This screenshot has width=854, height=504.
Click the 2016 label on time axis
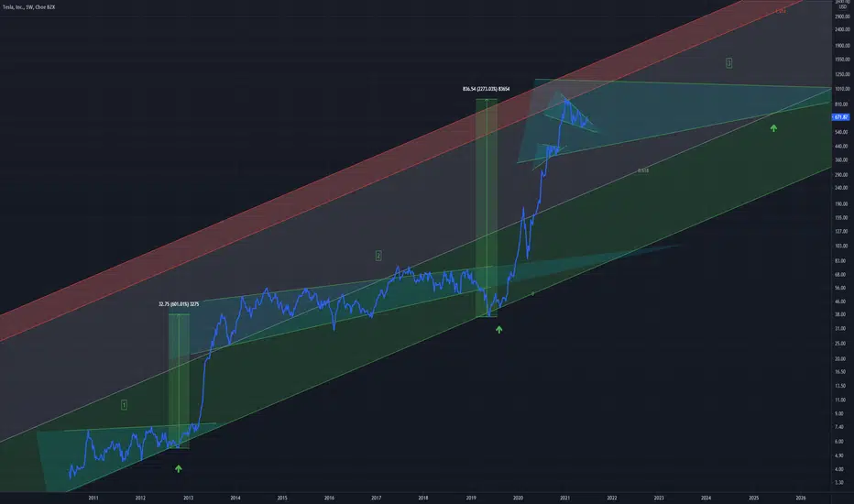pyautogui.click(x=329, y=498)
